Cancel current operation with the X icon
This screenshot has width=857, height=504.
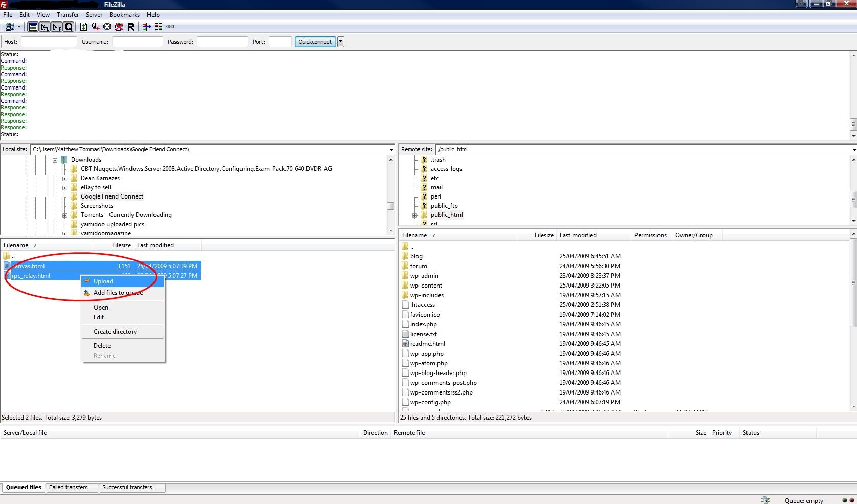107,27
